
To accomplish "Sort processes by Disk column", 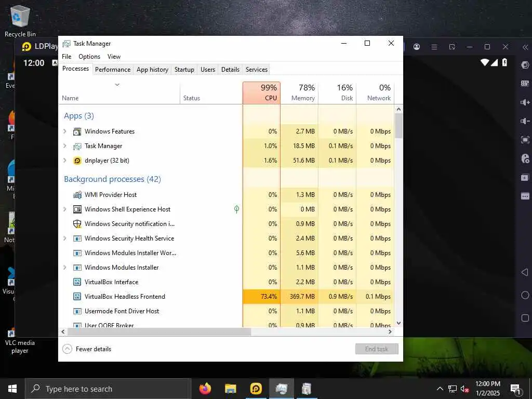I will (x=337, y=92).
